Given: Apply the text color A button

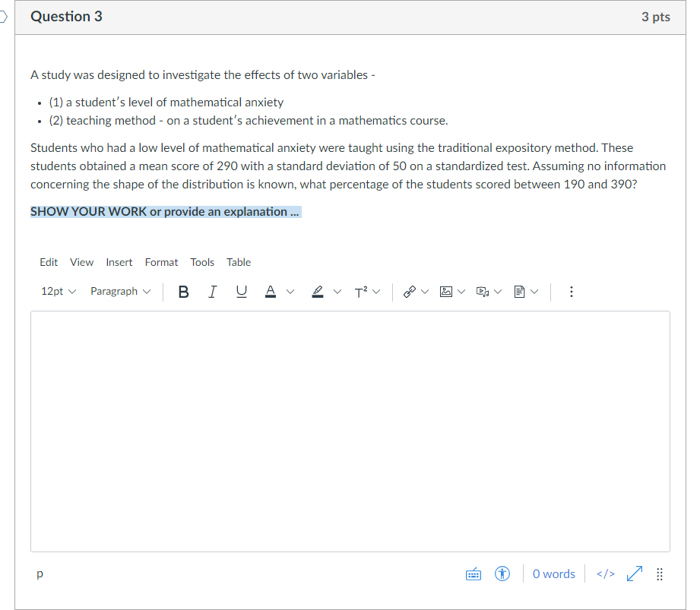Looking at the screenshot, I should point(271,292).
